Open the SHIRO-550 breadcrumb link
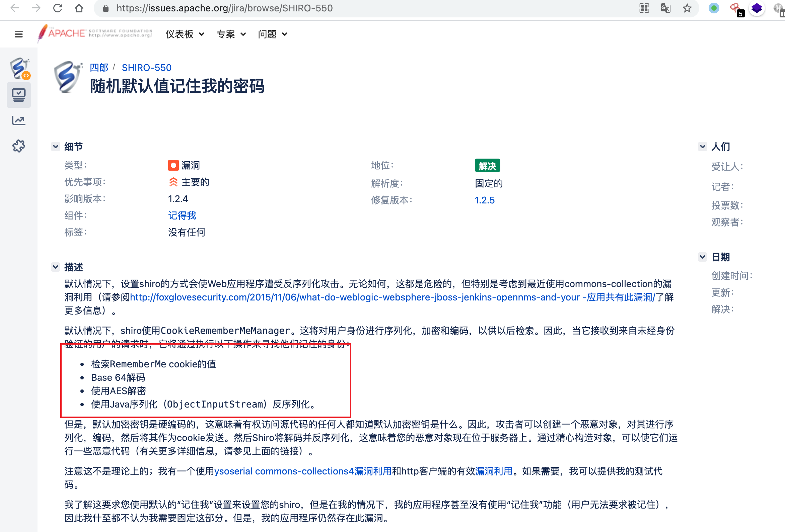 [x=147, y=68]
